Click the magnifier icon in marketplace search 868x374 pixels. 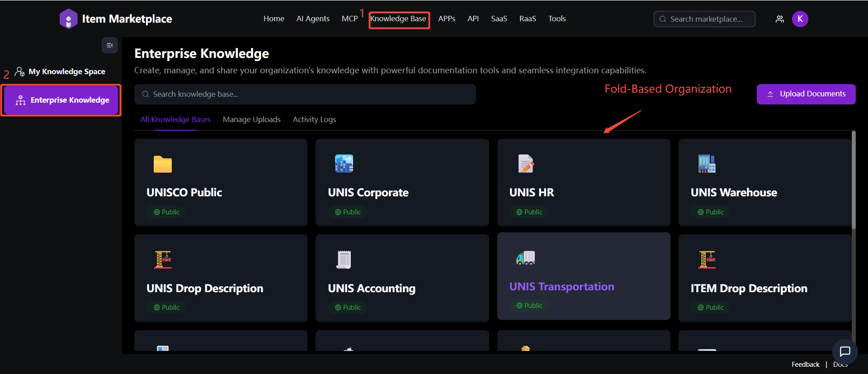tap(663, 19)
